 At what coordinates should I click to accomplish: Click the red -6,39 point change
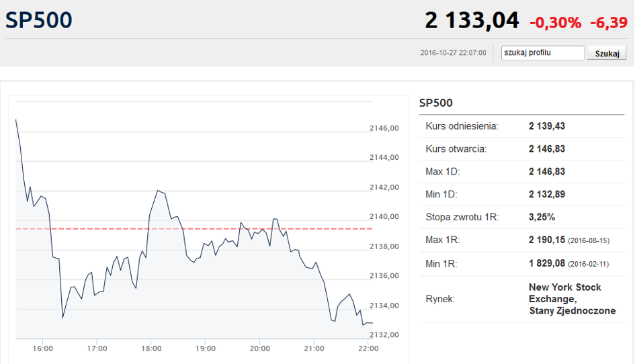[609, 23]
